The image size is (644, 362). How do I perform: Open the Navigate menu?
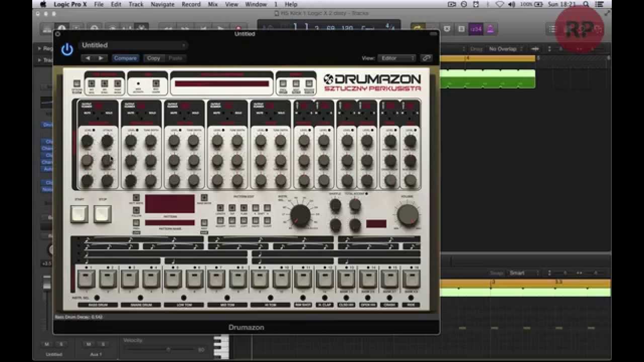163,4
